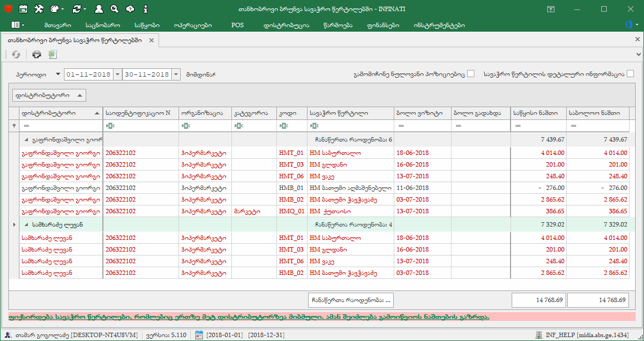Click the end date field 30-11-2018
The image size is (644, 341).
click(x=147, y=74)
